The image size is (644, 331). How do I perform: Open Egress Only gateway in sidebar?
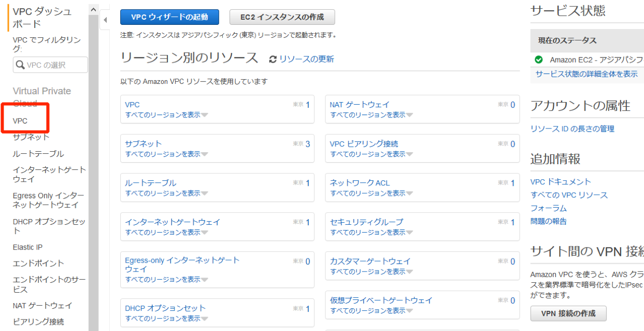pyautogui.click(x=48, y=200)
